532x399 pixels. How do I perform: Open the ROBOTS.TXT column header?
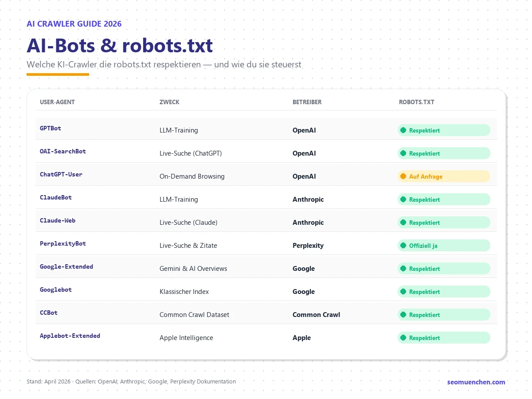417,102
